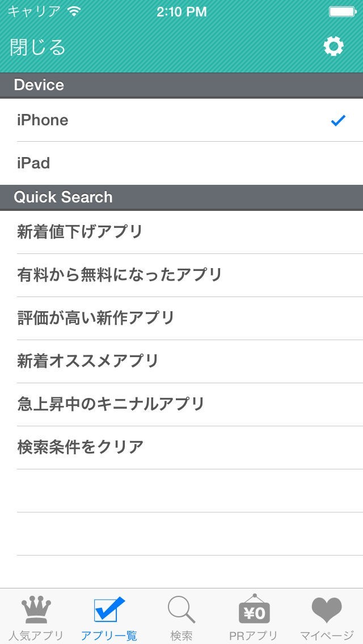
Task: Open settings via the gear icon
Action: coord(334,46)
